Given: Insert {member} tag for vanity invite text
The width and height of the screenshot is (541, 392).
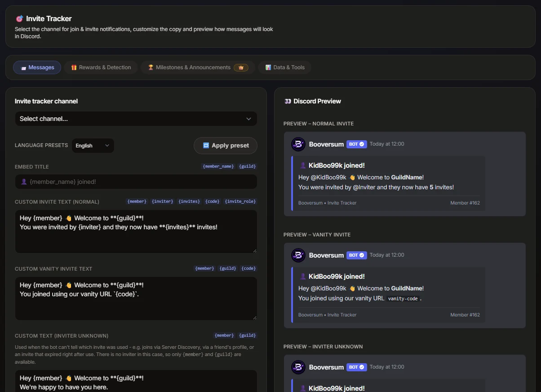Looking at the screenshot, I should [204, 268].
